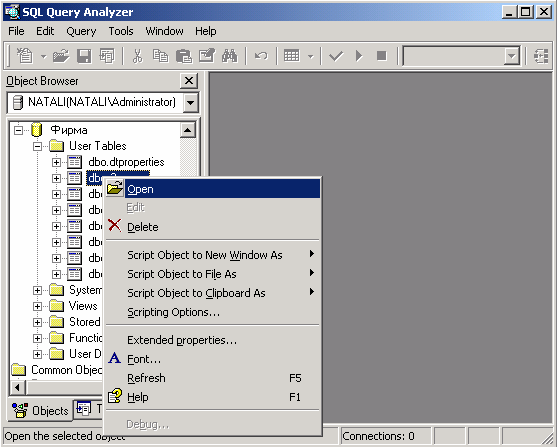Image resolution: width=557 pixels, height=447 pixels.
Task: Choose Extended properties in context menu
Action: [x=213, y=340]
